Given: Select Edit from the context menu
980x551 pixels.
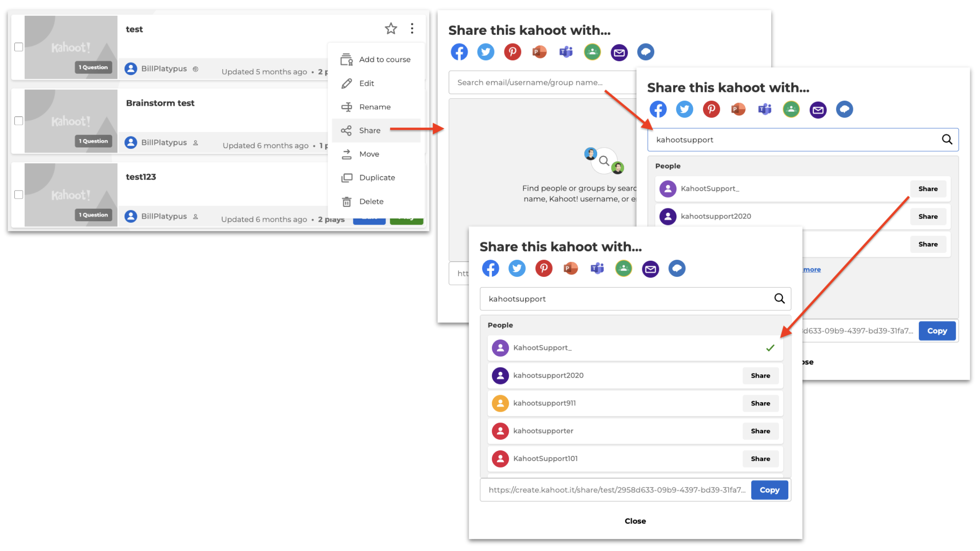Looking at the screenshot, I should click(367, 82).
